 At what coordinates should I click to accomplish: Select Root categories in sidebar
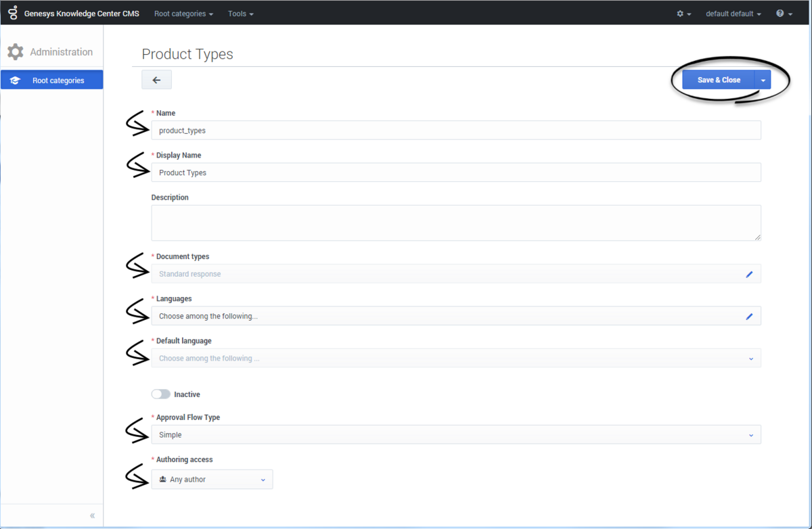pyautogui.click(x=52, y=80)
